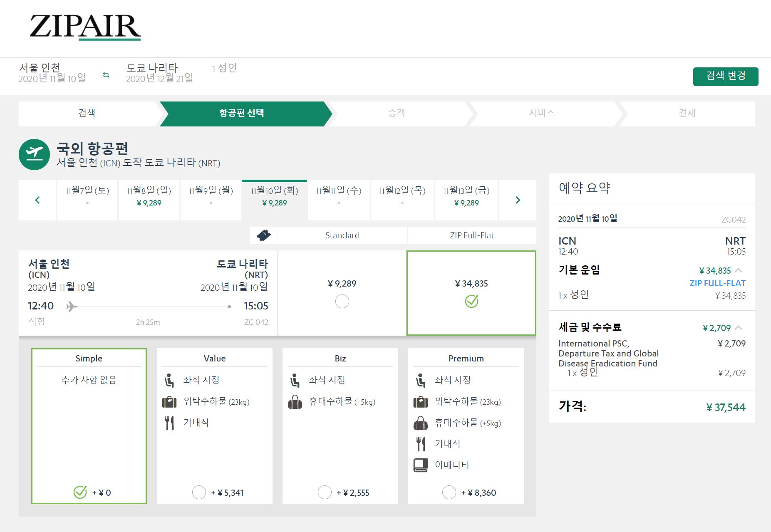Image resolution: width=771 pixels, height=532 pixels.
Task: Click the ZIP Full-Flat column header
Action: point(472,235)
